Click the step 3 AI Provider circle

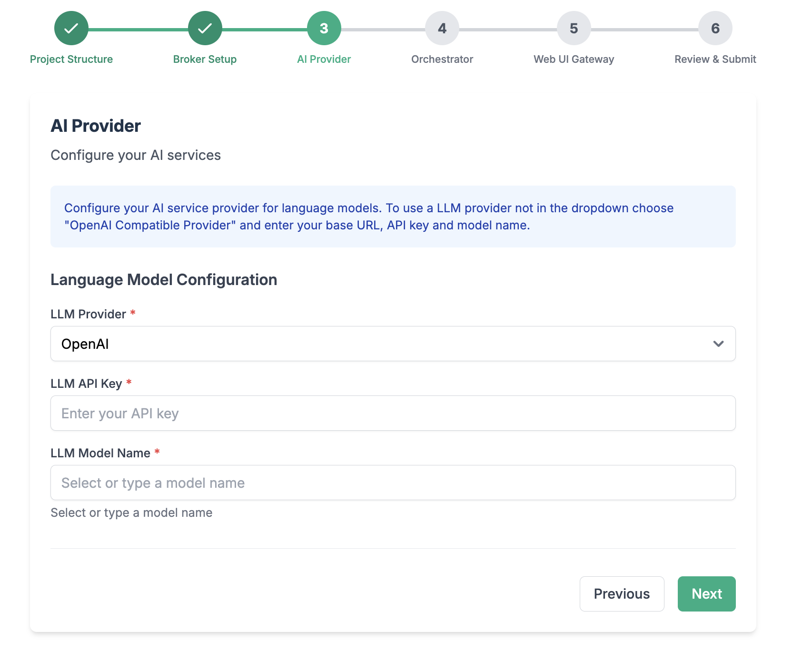tap(324, 29)
